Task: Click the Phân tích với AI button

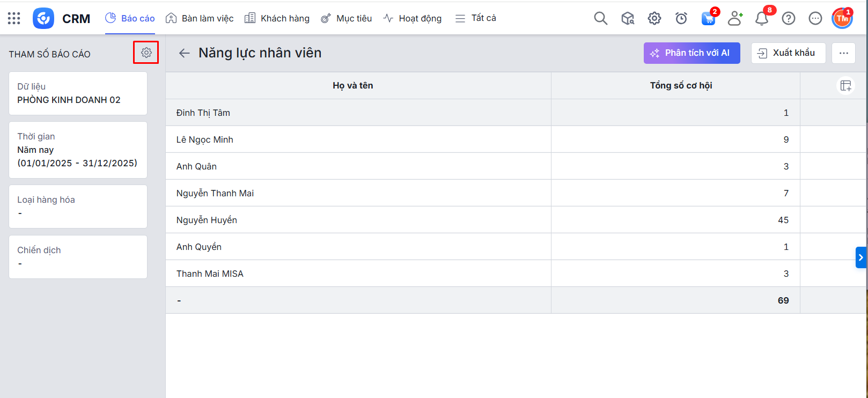Action: click(692, 53)
